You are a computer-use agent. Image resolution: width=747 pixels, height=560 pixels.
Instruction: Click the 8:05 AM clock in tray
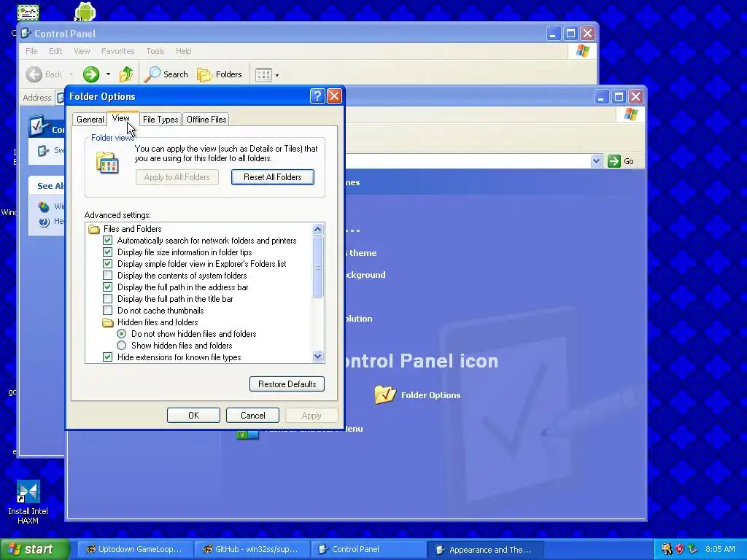pos(720,550)
